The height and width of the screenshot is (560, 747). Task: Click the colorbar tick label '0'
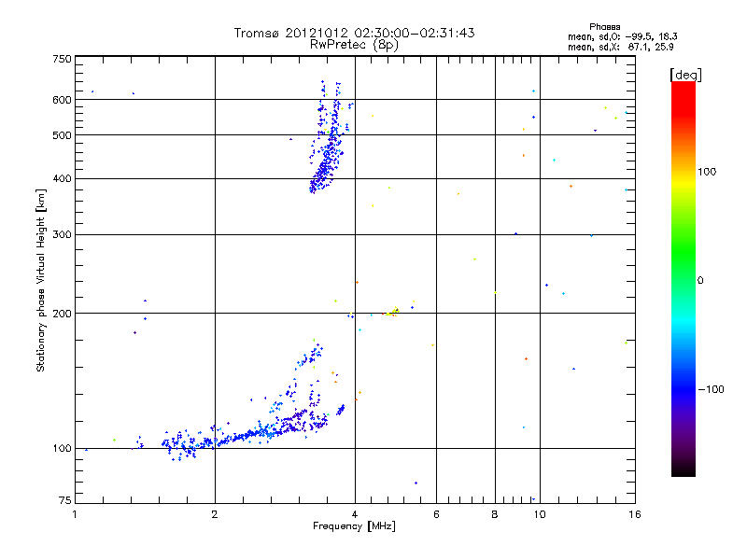coord(700,281)
